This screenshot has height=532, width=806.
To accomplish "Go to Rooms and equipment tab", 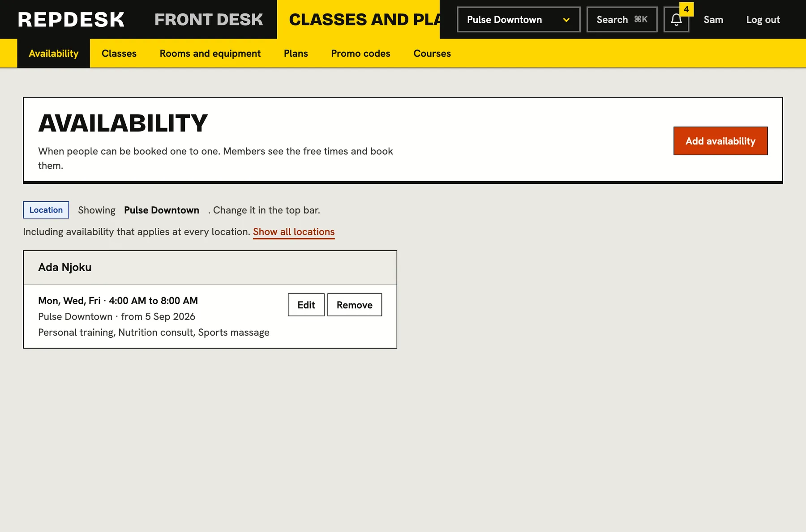I will click(210, 53).
